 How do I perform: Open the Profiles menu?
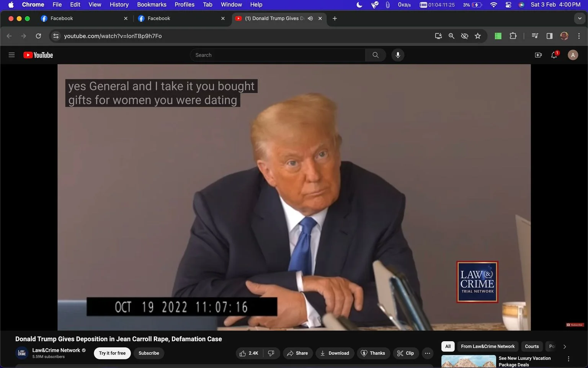185,5
